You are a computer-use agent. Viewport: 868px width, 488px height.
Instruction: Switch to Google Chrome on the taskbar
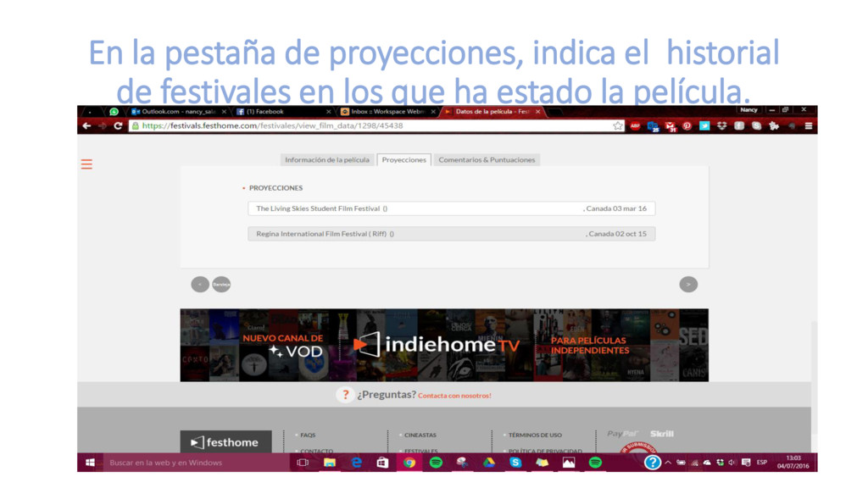tap(409, 463)
